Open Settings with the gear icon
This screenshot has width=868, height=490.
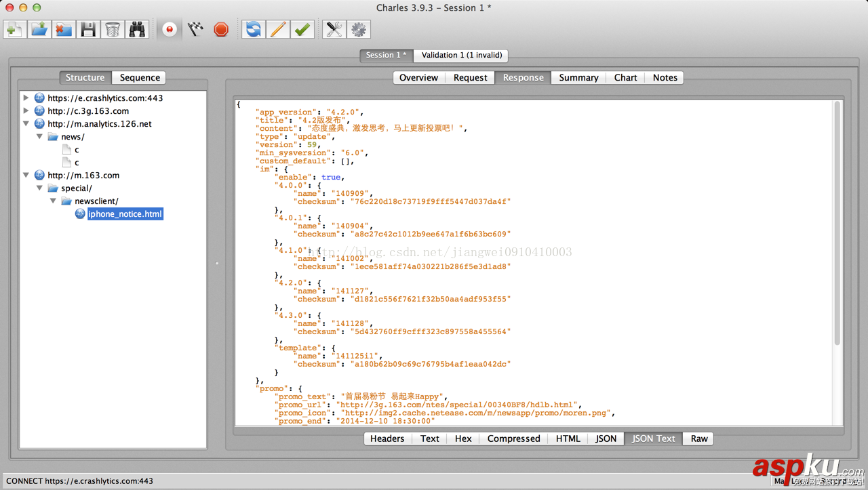tap(358, 29)
